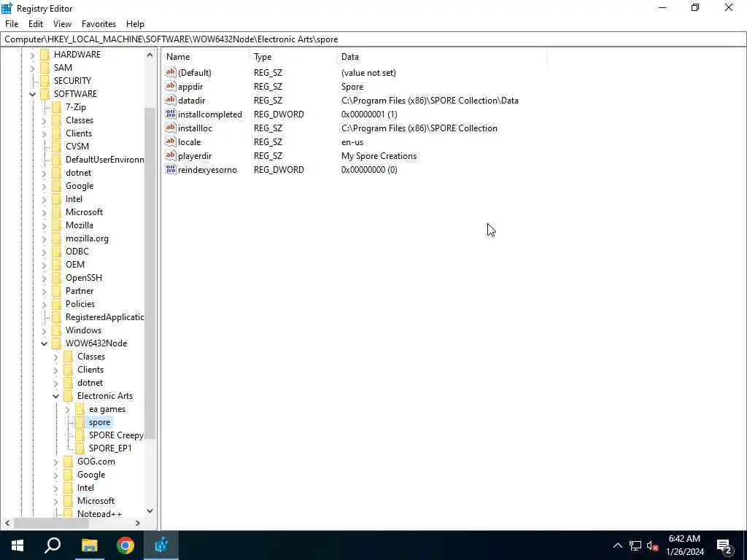Screen dimensions: 747x560
Task: Collapse the WOW6432Node key
Action: pyautogui.click(x=44, y=343)
